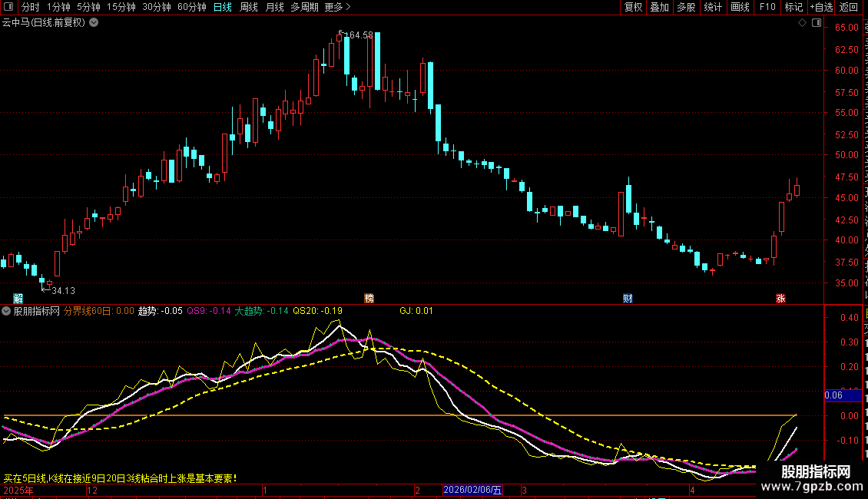Click 返回 to go back

point(849,7)
